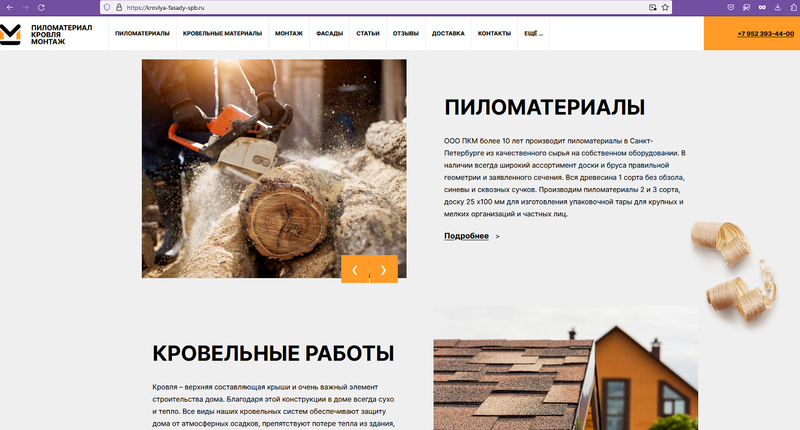This screenshot has height=430, width=800.
Task: Click the site logo icon
Action: pyautogui.click(x=10, y=34)
